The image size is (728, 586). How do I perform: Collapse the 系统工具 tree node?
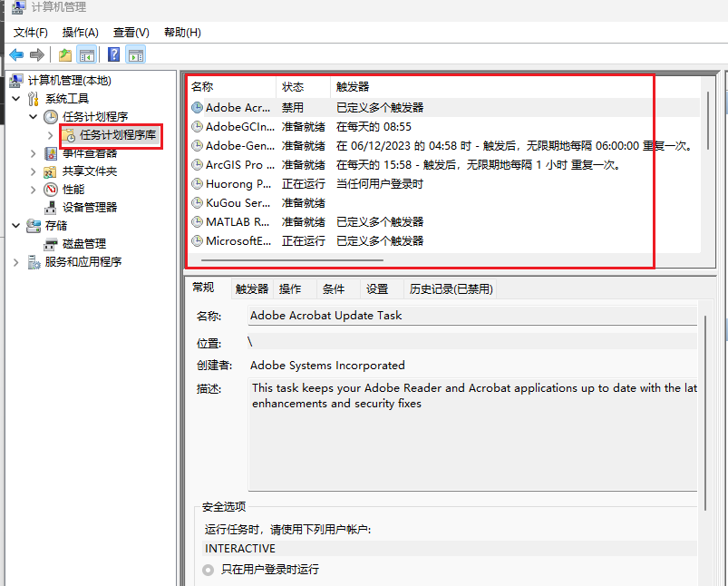(16, 99)
